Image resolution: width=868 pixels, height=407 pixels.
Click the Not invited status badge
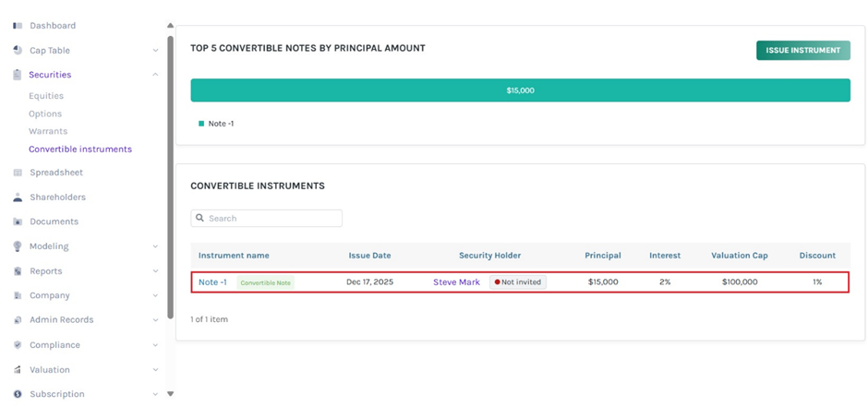(518, 282)
